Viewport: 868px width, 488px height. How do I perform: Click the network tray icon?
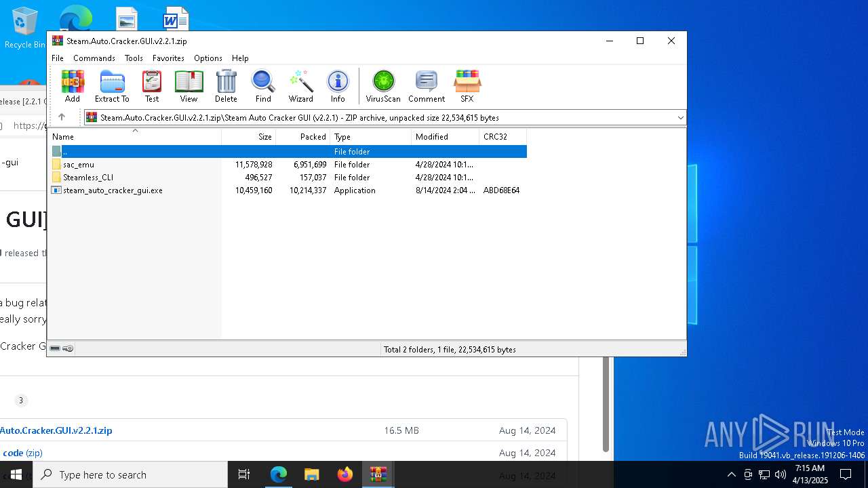point(764,474)
